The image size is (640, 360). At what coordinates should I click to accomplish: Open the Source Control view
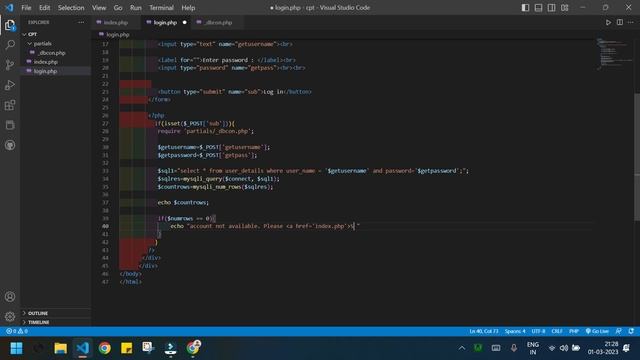point(10,64)
